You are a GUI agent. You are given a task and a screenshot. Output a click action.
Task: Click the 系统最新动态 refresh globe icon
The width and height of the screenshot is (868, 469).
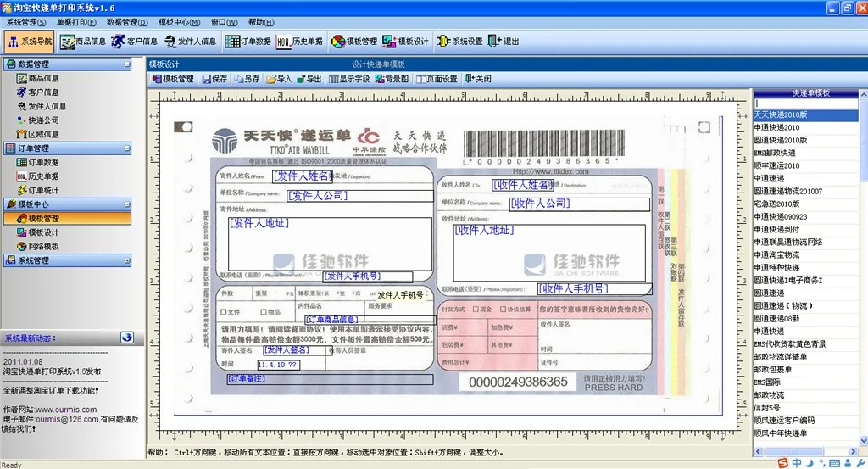[127, 338]
